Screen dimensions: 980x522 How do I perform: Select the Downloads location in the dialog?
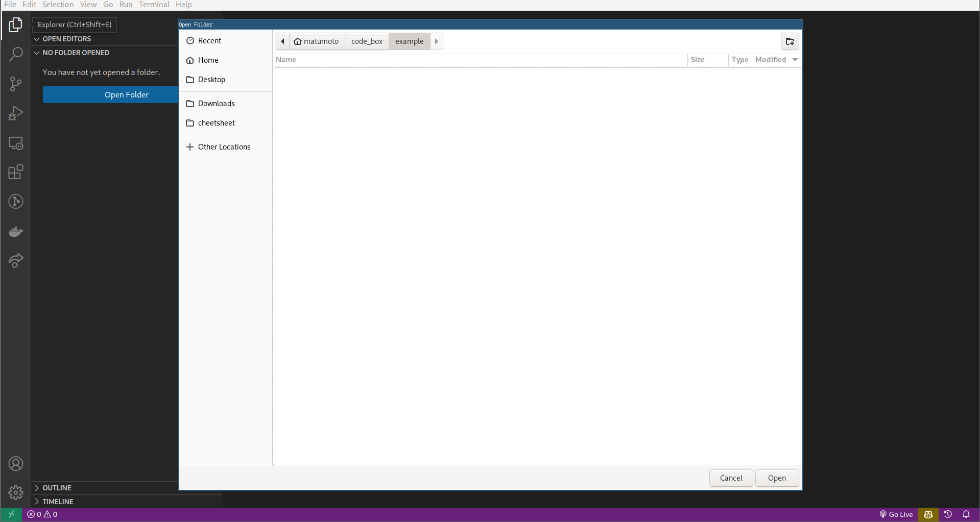(216, 103)
